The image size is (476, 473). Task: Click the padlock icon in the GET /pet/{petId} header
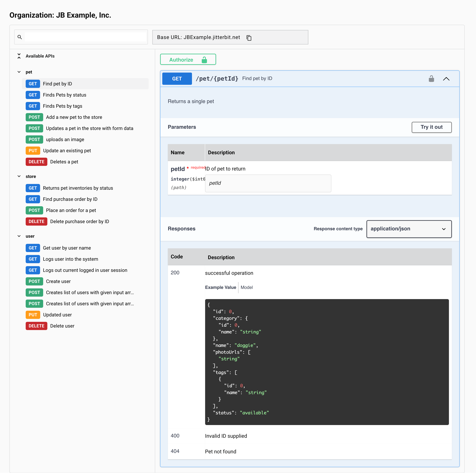tap(431, 79)
